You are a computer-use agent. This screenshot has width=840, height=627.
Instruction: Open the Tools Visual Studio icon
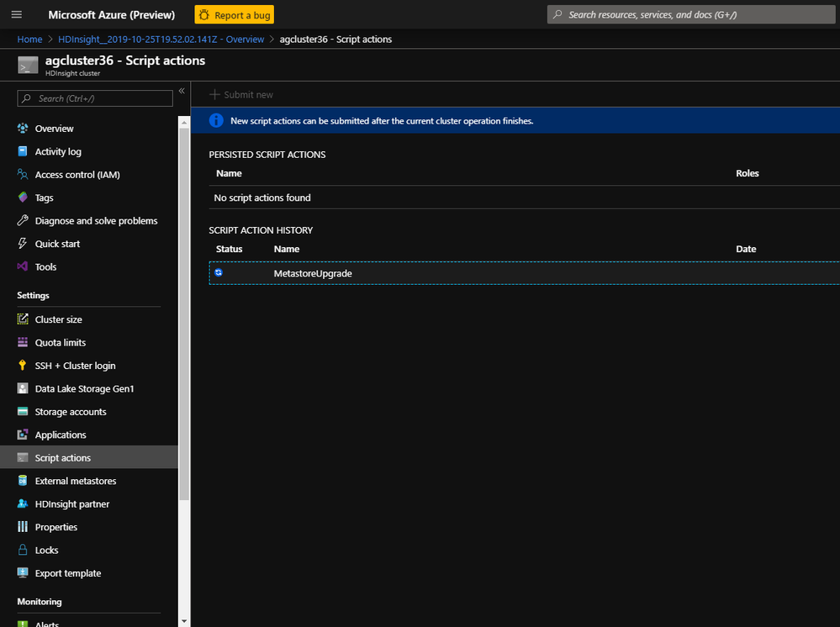tap(23, 266)
